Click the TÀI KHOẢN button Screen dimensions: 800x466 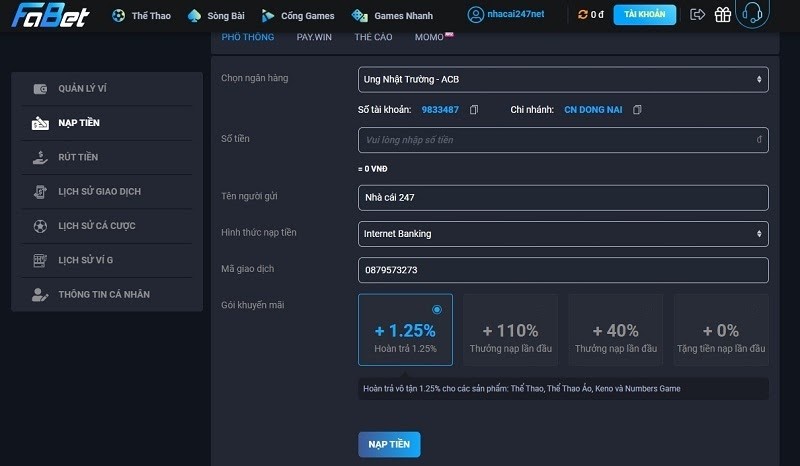point(644,15)
